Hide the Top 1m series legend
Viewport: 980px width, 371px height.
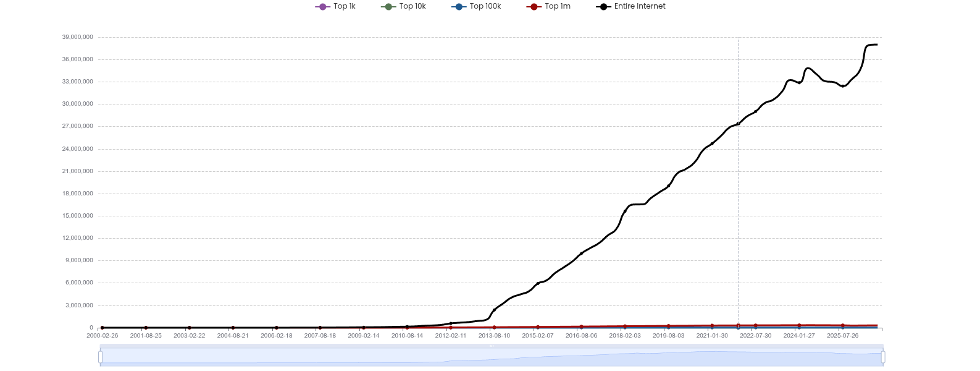click(x=548, y=6)
